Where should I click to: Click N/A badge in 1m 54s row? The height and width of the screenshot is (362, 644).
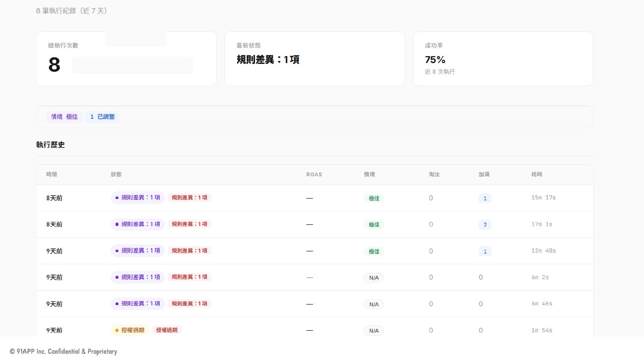(x=374, y=331)
